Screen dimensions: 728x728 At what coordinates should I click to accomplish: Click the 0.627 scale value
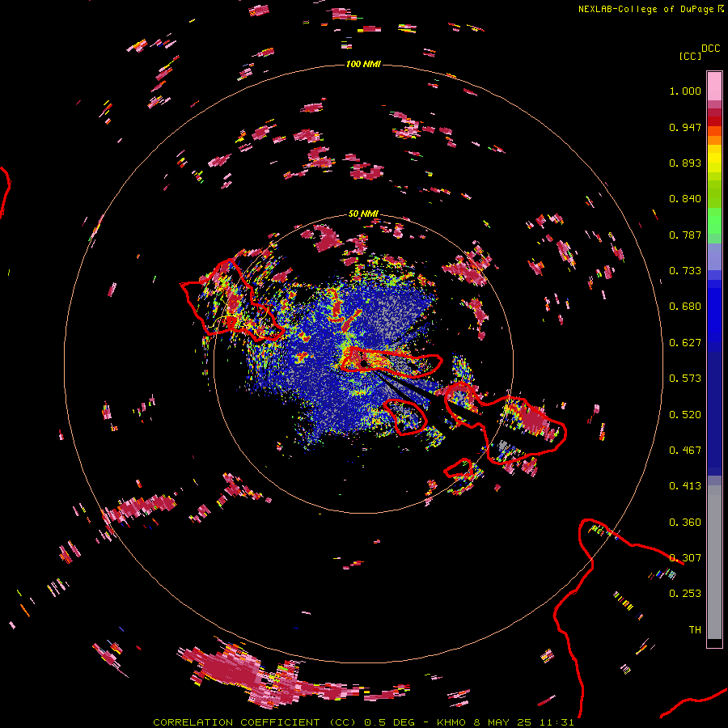click(x=685, y=343)
